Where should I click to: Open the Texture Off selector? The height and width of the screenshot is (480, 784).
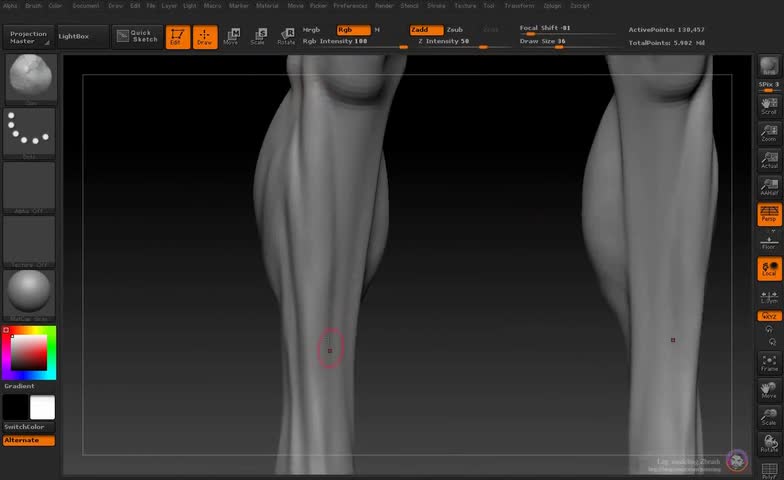(29, 242)
